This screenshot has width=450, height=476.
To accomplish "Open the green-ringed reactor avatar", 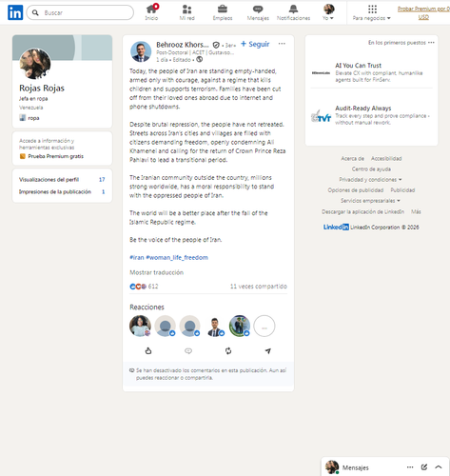I will click(240, 326).
